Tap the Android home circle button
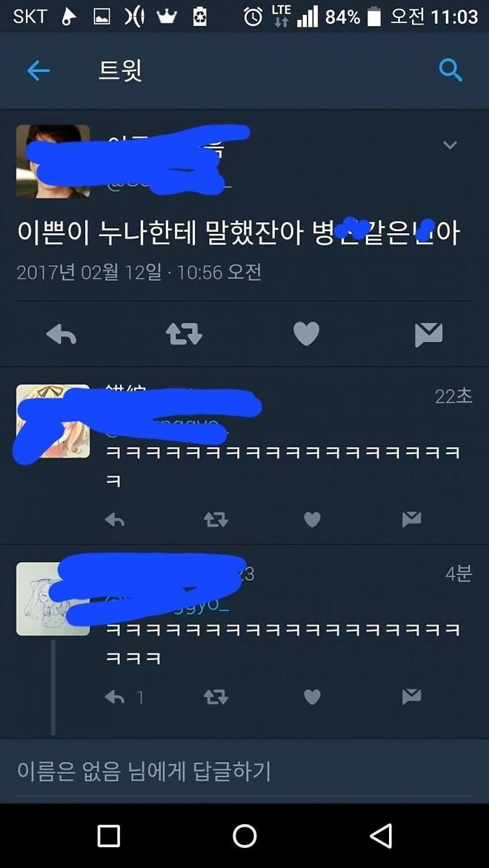 [x=245, y=836]
